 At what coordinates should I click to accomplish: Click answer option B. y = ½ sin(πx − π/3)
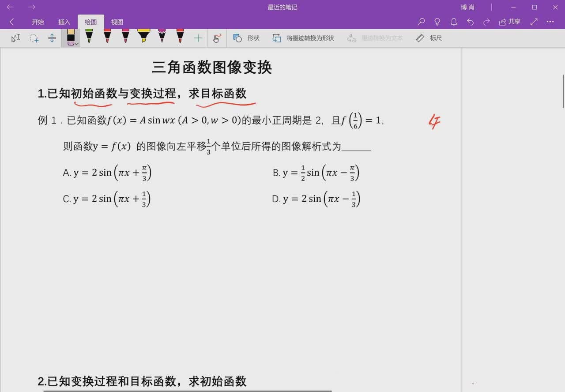click(316, 173)
